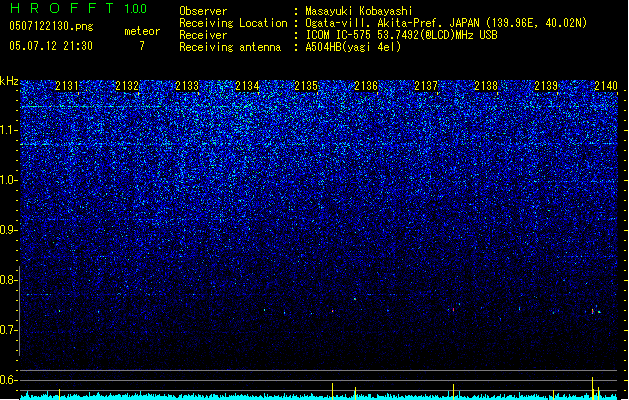Screen dimensions: 629x400
Task: Click the red meteor echo near 2137
Action: tap(453, 310)
